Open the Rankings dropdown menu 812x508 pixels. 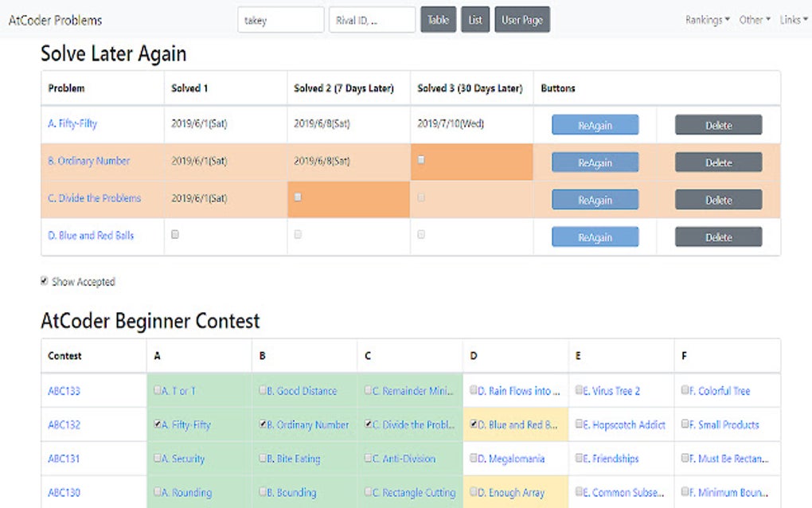[x=708, y=20]
